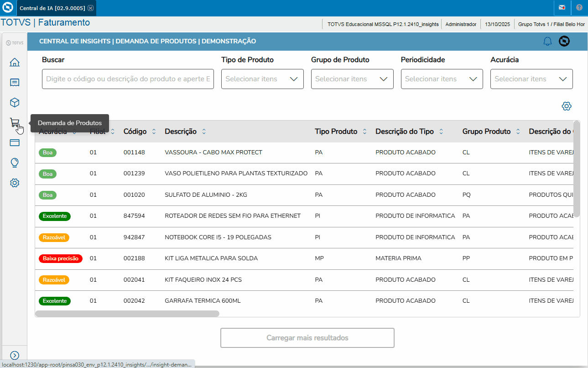Toggle sorting on the Descrição column
Image resolution: width=588 pixels, height=368 pixels.
pyautogui.click(x=203, y=131)
